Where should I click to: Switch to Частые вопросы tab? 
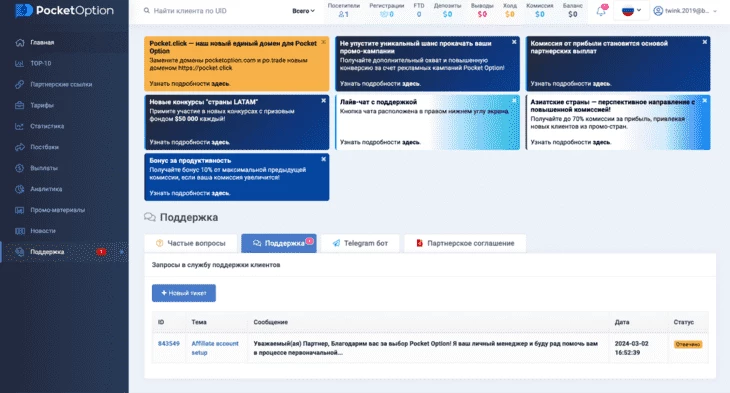click(x=190, y=243)
